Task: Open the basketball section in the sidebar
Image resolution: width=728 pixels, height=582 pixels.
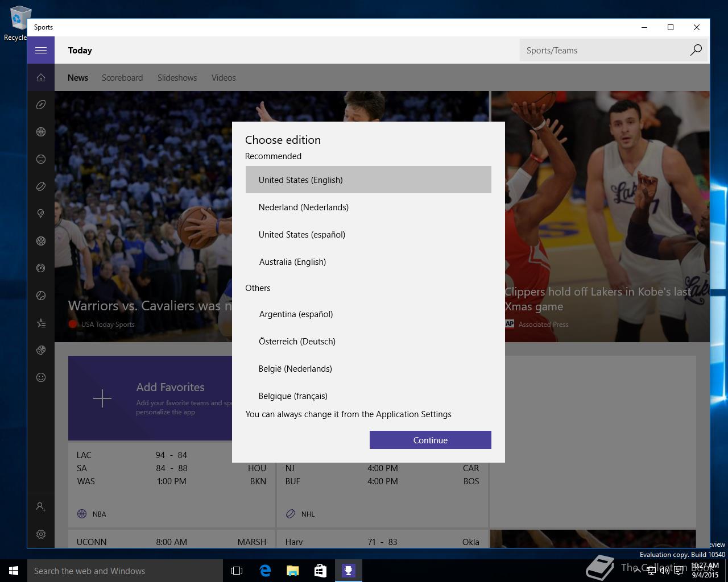Action: [x=41, y=132]
